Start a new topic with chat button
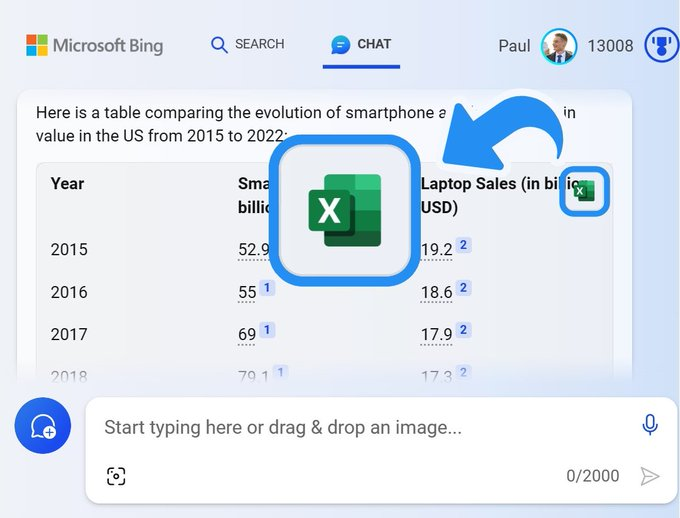Image resolution: width=680 pixels, height=518 pixels. tap(43, 427)
